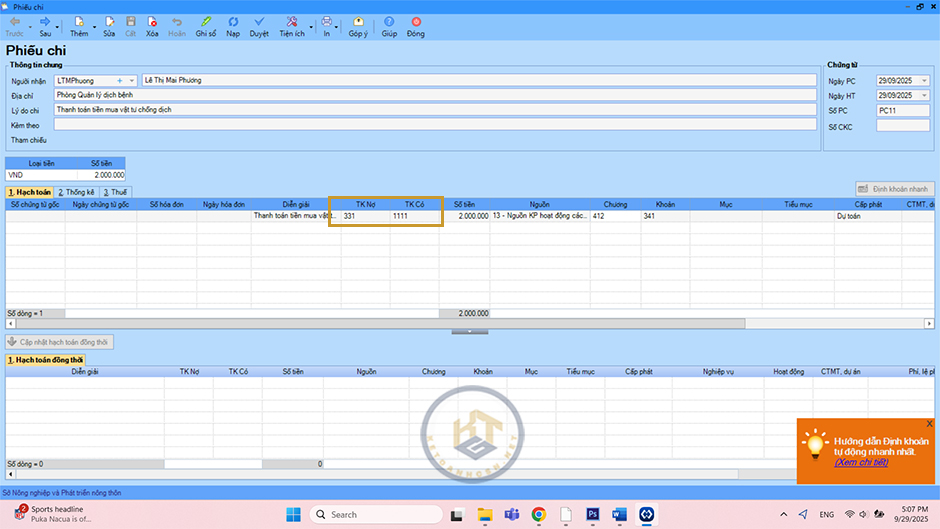
Task: Open the Ngày HT date dropdown
Action: (923, 95)
